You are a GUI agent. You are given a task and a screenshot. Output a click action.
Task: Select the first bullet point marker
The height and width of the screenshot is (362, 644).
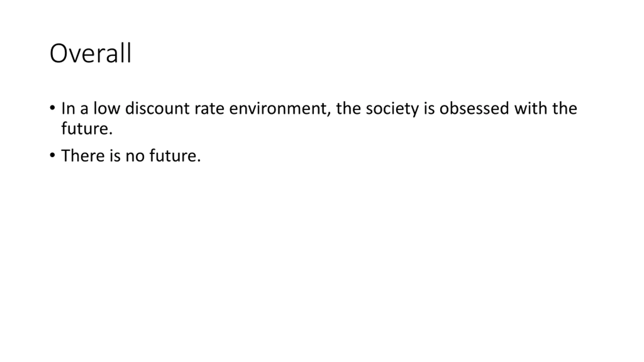[x=52, y=108]
